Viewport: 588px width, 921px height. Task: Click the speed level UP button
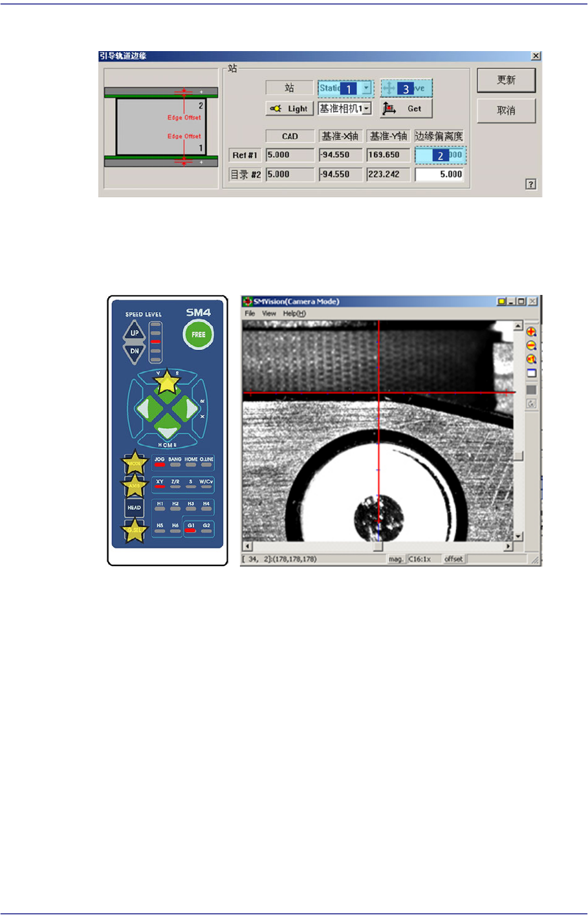tap(135, 333)
